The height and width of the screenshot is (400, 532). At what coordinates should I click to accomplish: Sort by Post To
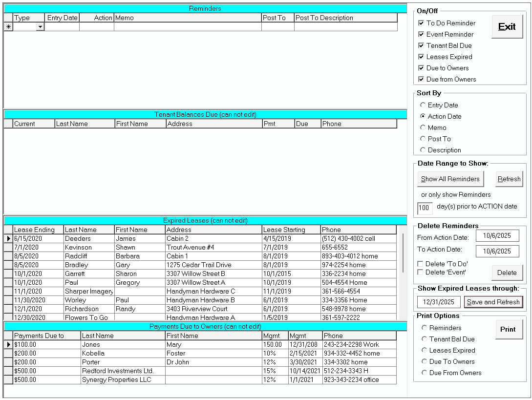(423, 139)
